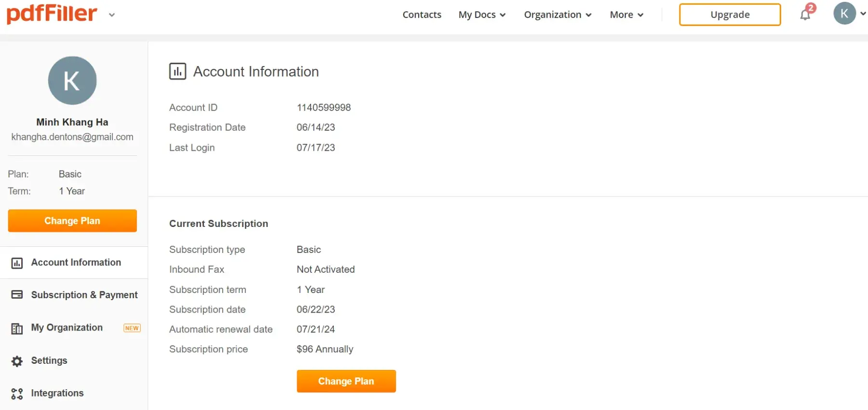Click the Settings gear icon
The width and height of the screenshot is (868, 410).
pos(17,361)
